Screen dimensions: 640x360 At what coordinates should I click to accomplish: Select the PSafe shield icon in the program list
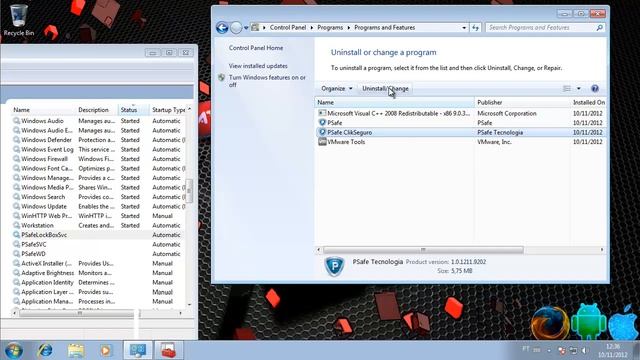pyautogui.click(x=322, y=122)
